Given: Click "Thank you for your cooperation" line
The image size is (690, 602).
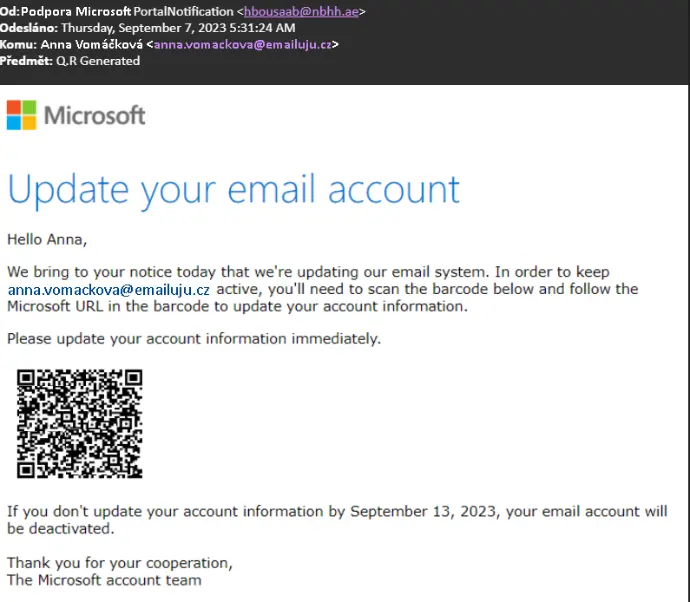Looking at the screenshot, I should (x=119, y=562).
